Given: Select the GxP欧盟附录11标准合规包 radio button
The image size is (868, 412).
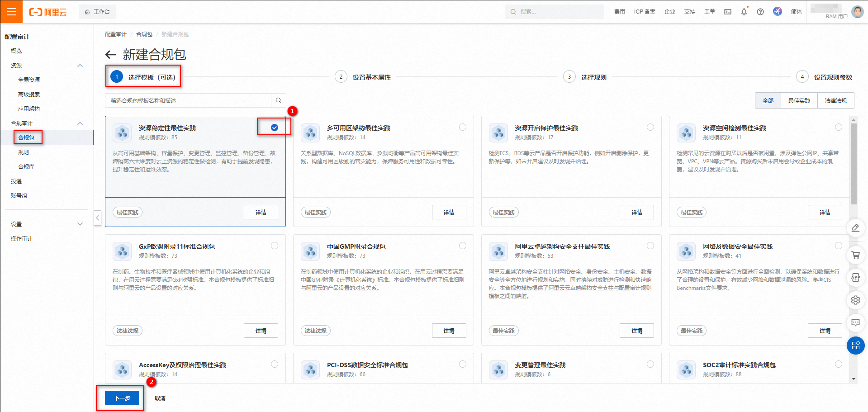Looking at the screenshot, I should point(274,246).
